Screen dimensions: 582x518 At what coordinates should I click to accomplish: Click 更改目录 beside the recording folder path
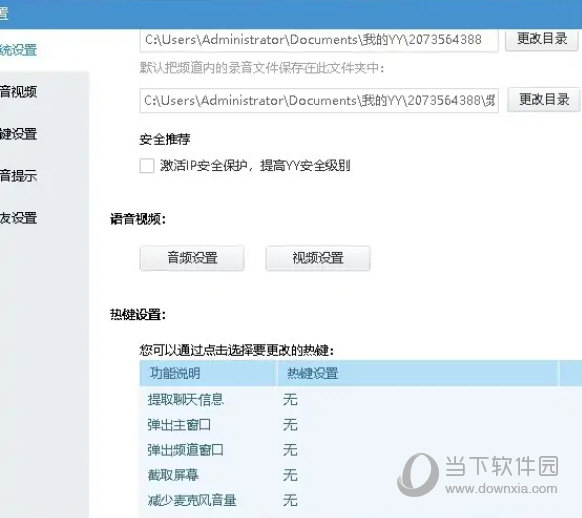coord(544,99)
